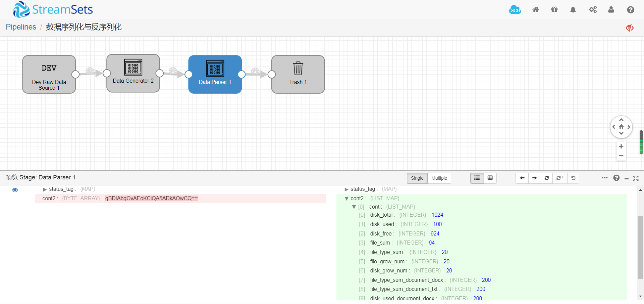Open the Trash 1 destination stage

pyautogui.click(x=298, y=74)
